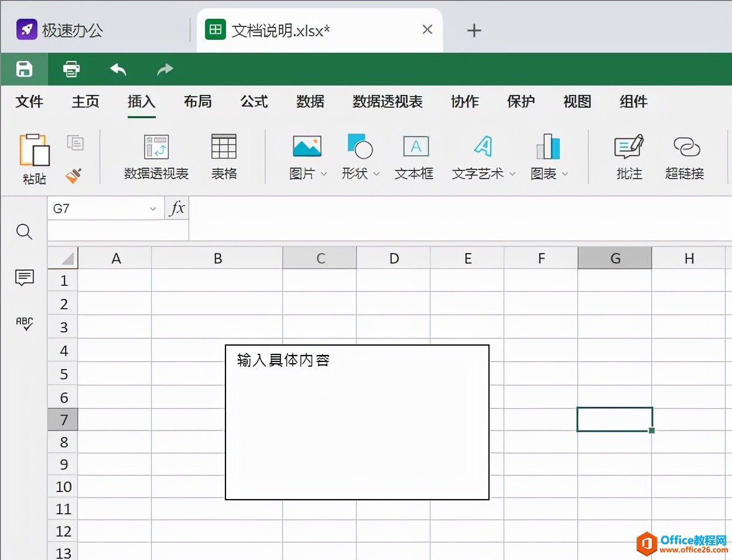Select the 粘贴 (Paste) icon
732x560 pixels.
click(34, 155)
